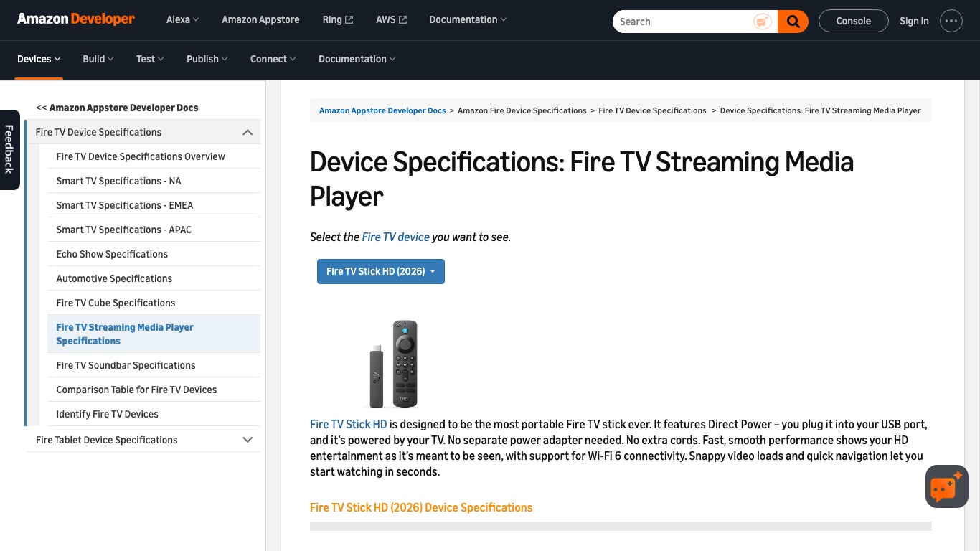Click the Amazon Developer logo

(x=76, y=19)
